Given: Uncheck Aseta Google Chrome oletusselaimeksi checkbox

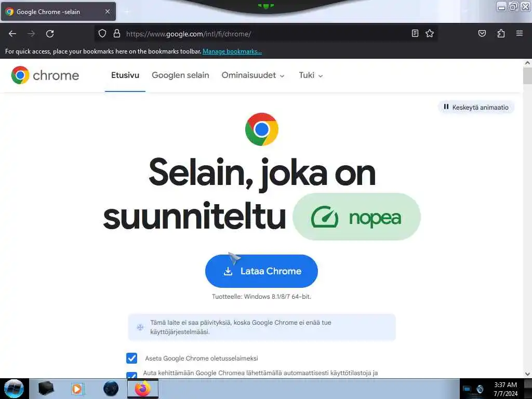Looking at the screenshot, I should pos(131,358).
